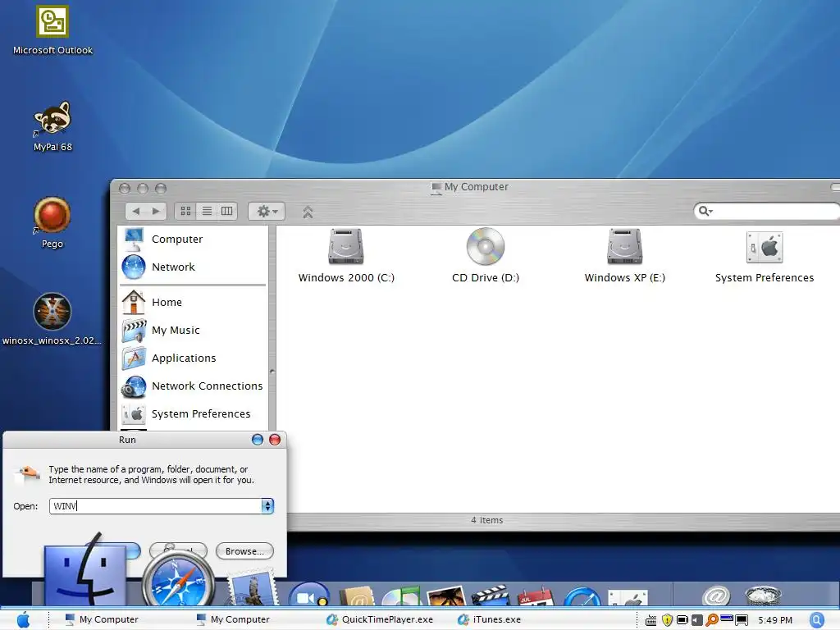Close the Run dialog with red button

coord(275,440)
